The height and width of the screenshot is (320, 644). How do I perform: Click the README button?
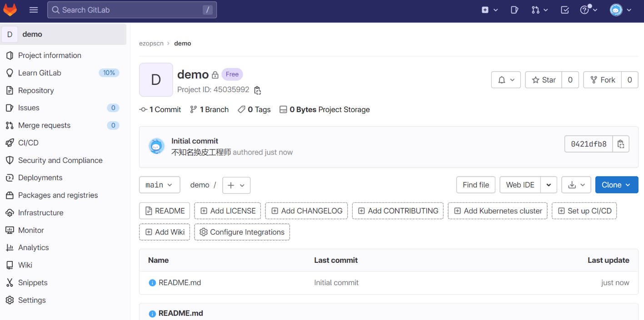click(165, 211)
